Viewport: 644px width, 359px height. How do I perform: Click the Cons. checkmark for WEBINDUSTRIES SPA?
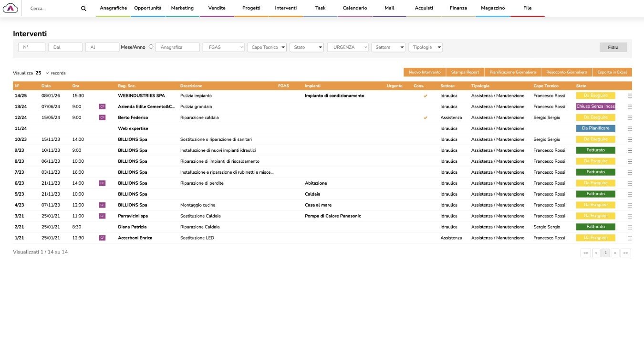tap(425, 96)
